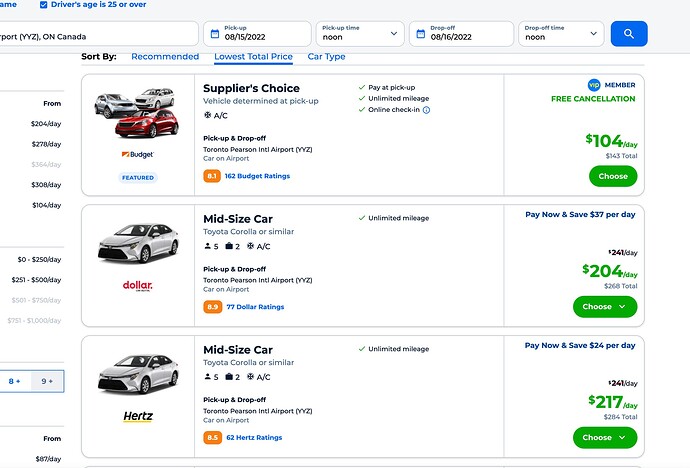Screen dimensions: 690x468
Task: Open the pick-up time dropdown
Action: click(x=360, y=34)
